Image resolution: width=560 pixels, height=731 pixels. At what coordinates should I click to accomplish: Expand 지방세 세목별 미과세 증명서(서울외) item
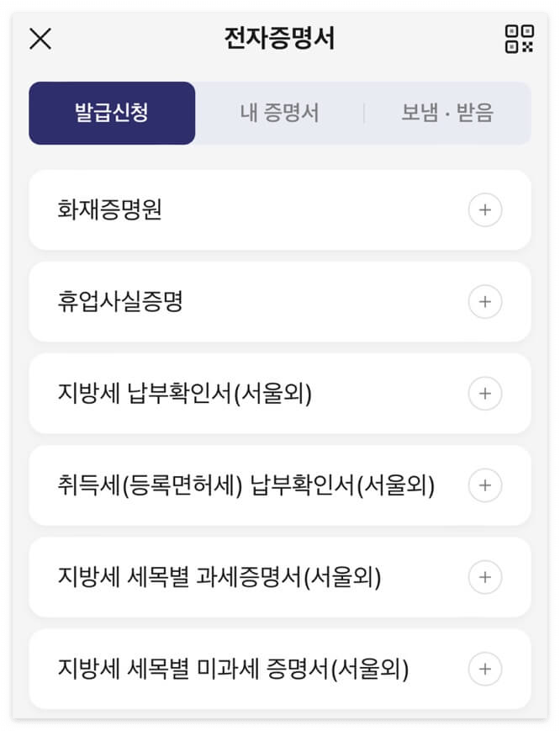coord(485,670)
